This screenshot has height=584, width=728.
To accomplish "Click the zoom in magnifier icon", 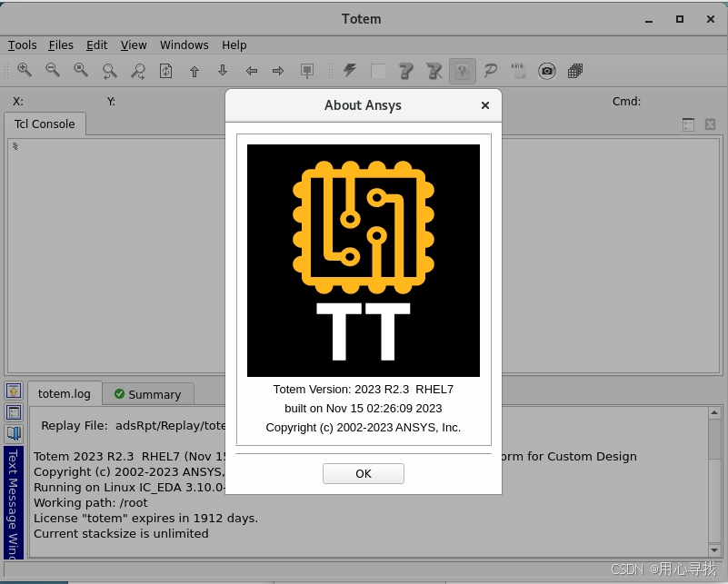I will point(25,71).
